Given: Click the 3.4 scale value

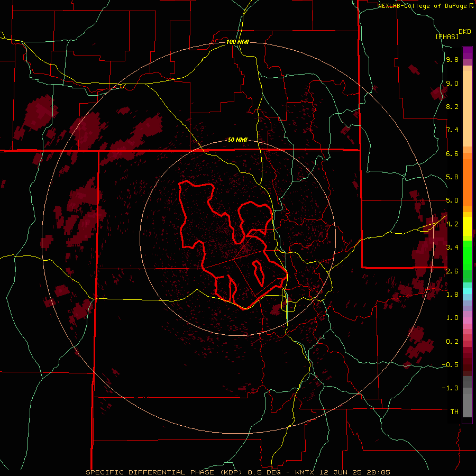Looking at the screenshot, I should [452, 248].
